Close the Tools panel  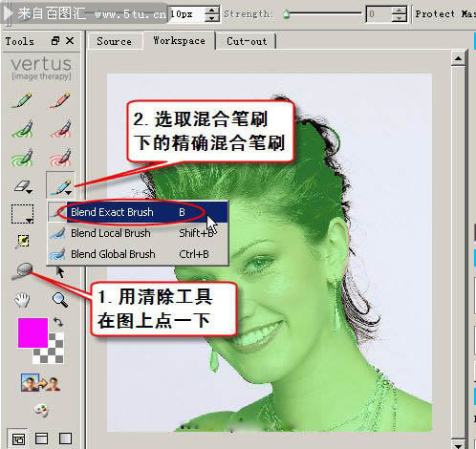point(70,41)
